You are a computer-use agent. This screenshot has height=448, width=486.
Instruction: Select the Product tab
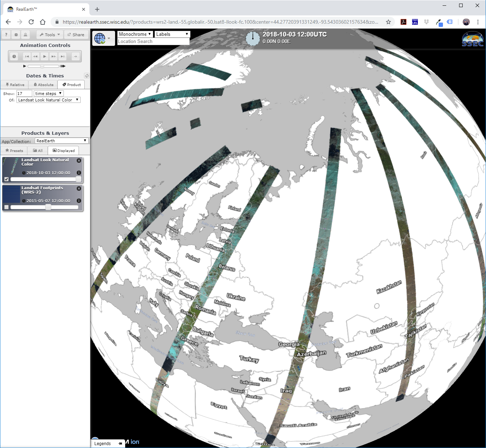click(71, 85)
